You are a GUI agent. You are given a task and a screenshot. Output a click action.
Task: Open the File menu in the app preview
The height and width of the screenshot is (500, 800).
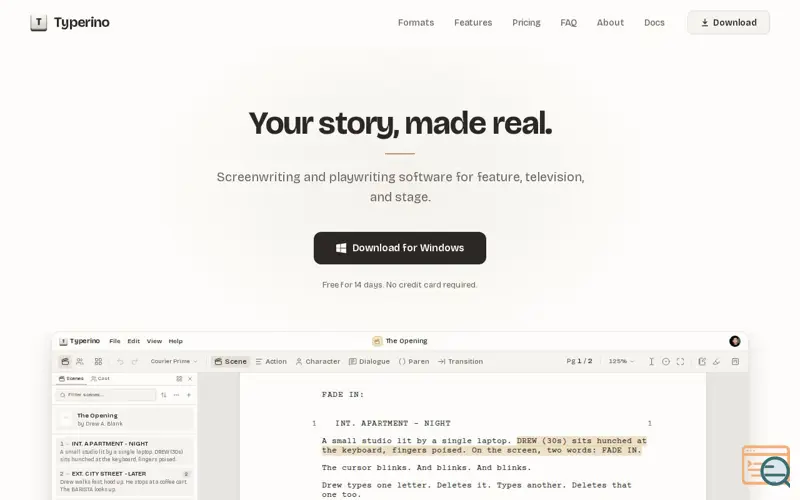coord(115,341)
